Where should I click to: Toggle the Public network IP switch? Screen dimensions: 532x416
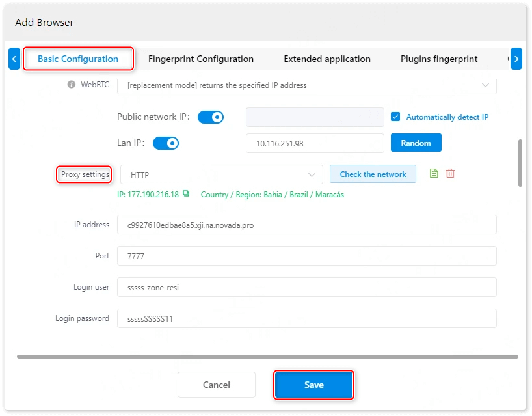click(x=211, y=117)
